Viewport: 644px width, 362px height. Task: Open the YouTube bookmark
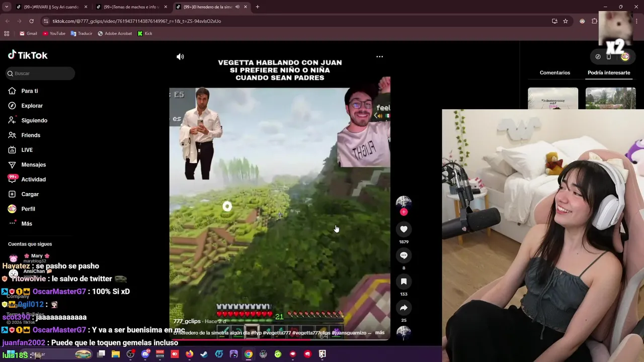[x=54, y=33]
